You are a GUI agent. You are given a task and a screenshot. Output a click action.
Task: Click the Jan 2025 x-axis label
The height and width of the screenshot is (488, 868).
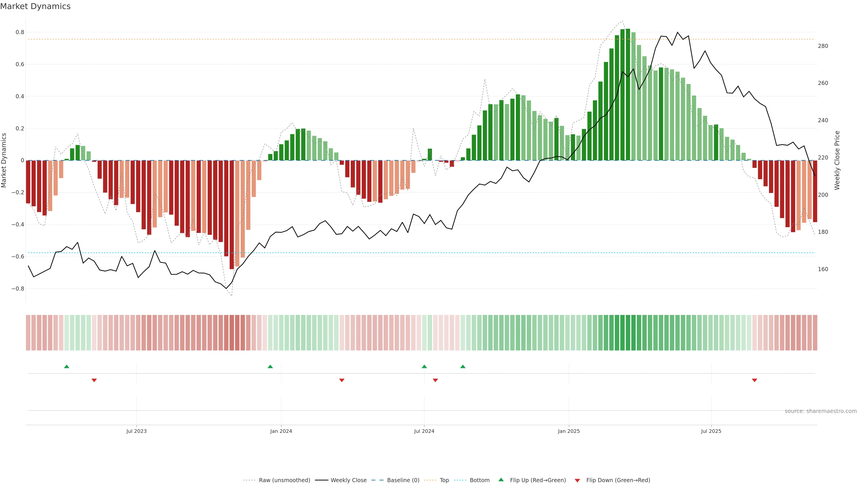tap(568, 432)
